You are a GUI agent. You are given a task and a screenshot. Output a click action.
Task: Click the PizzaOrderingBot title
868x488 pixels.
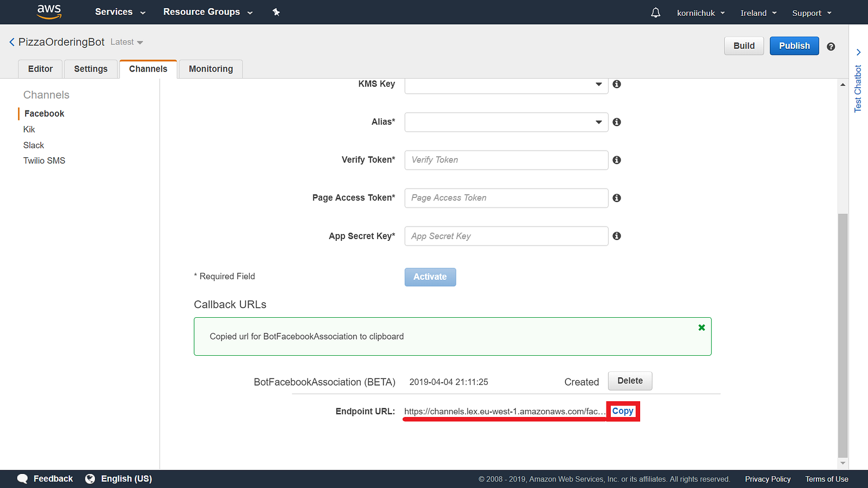click(61, 42)
